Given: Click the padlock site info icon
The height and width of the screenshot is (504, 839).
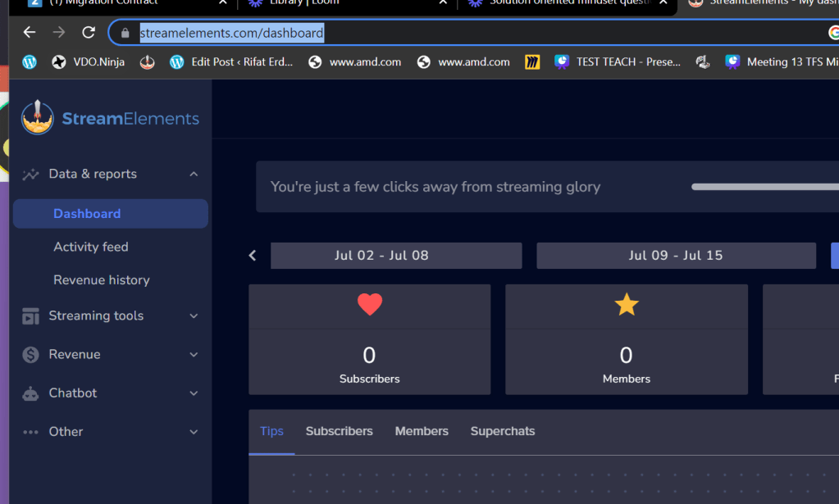Looking at the screenshot, I should click(125, 33).
